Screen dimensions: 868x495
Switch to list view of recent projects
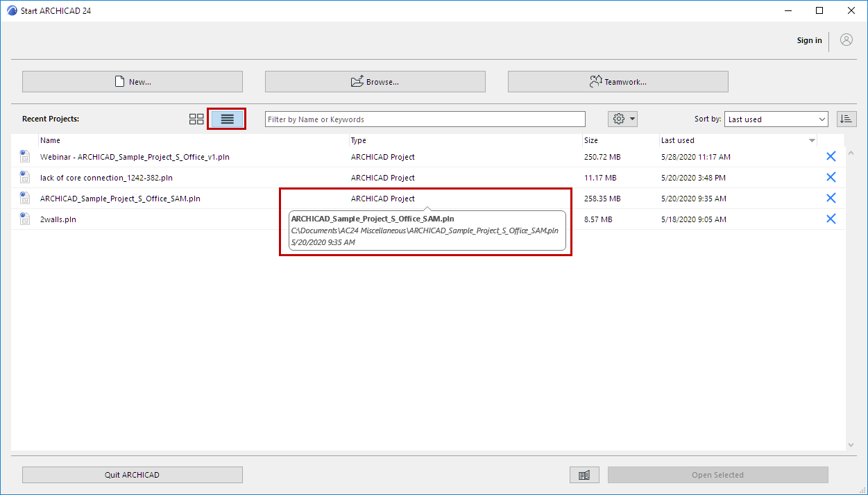pos(228,119)
